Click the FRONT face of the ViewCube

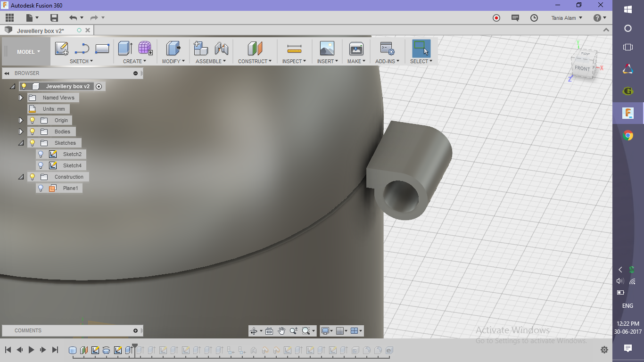point(582,68)
